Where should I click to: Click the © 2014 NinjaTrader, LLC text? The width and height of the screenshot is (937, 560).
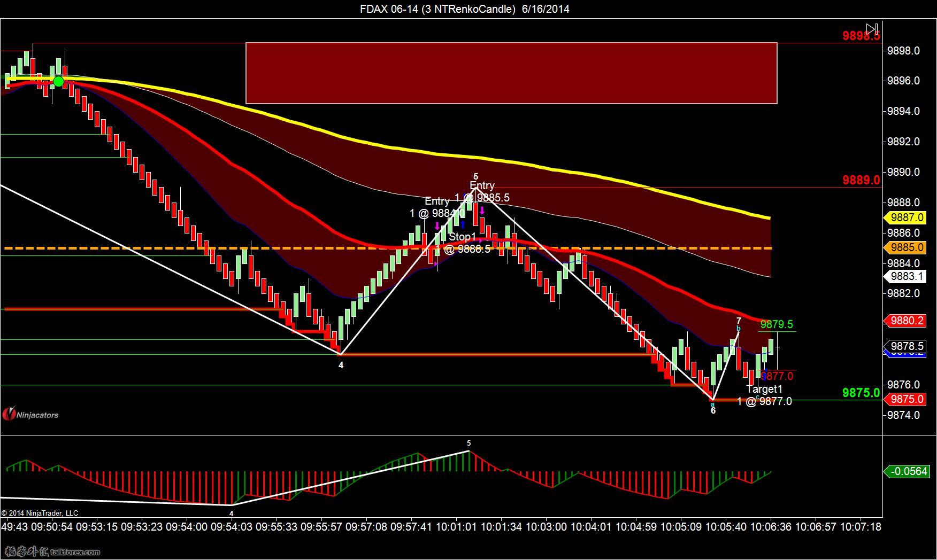tap(40, 514)
